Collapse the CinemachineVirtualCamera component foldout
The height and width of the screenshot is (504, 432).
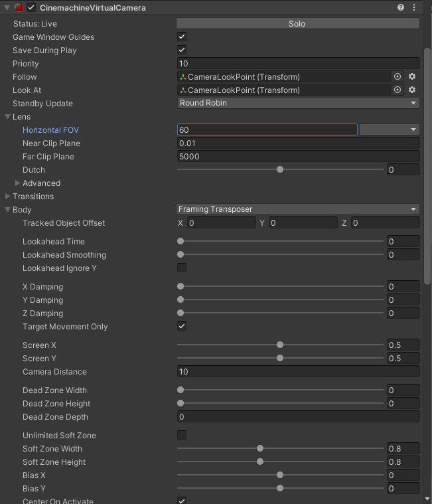click(x=7, y=8)
